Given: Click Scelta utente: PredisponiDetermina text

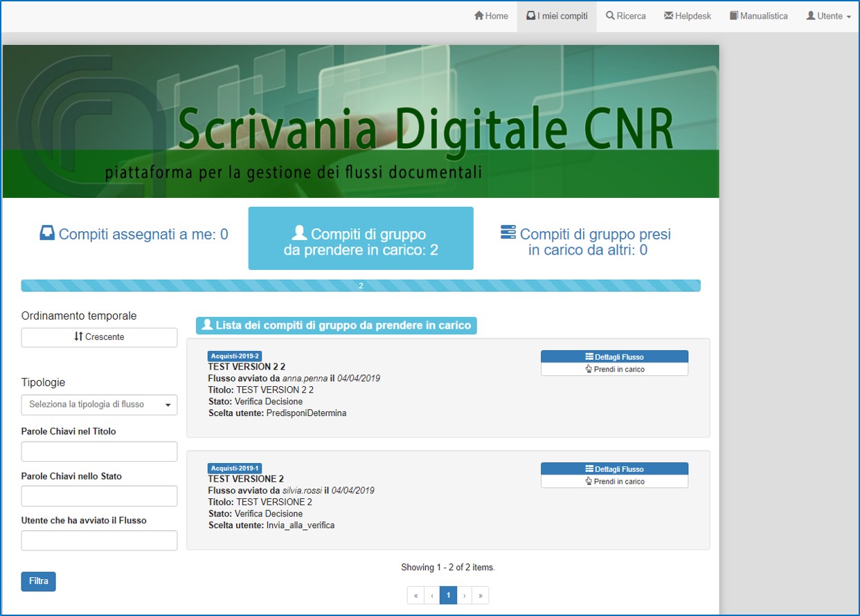Looking at the screenshot, I should coord(277,413).
